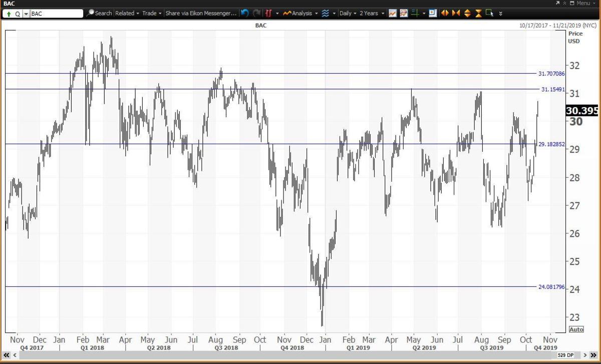The height and width of the screenshot is (364, 601).
Task: Click the green select-region zoom icon
Action: pos(489,14)
